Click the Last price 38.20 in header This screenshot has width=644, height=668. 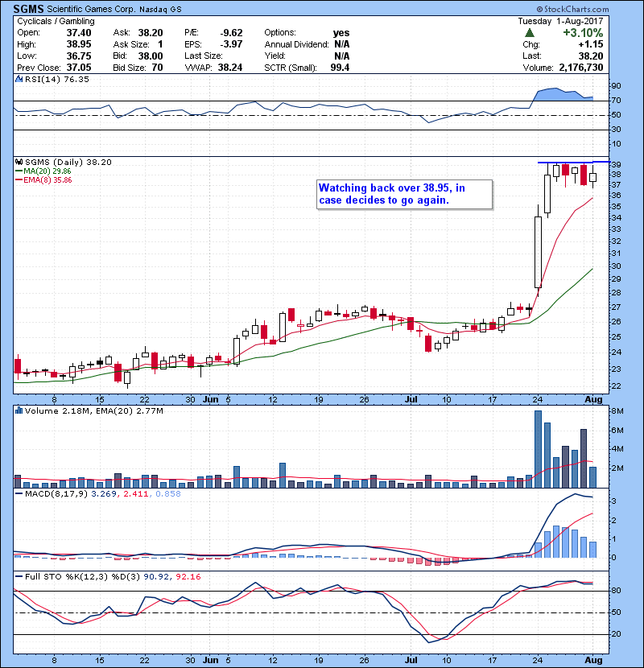tap(591, 56)
